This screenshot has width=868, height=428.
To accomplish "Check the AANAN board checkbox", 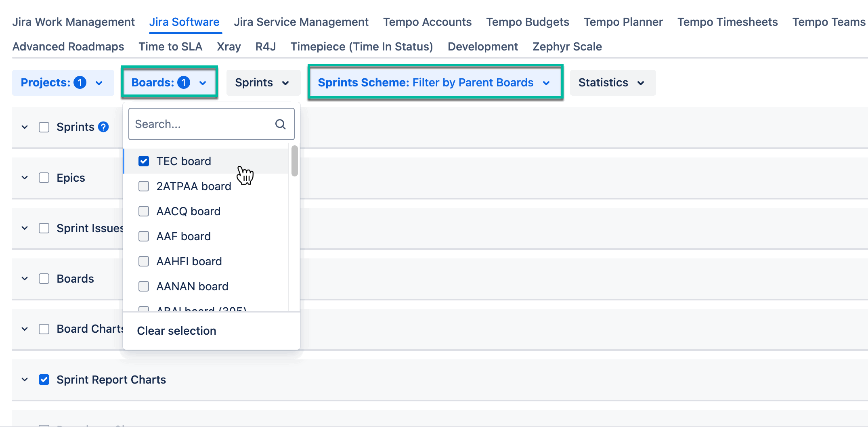I will click(x=144, y=286).
